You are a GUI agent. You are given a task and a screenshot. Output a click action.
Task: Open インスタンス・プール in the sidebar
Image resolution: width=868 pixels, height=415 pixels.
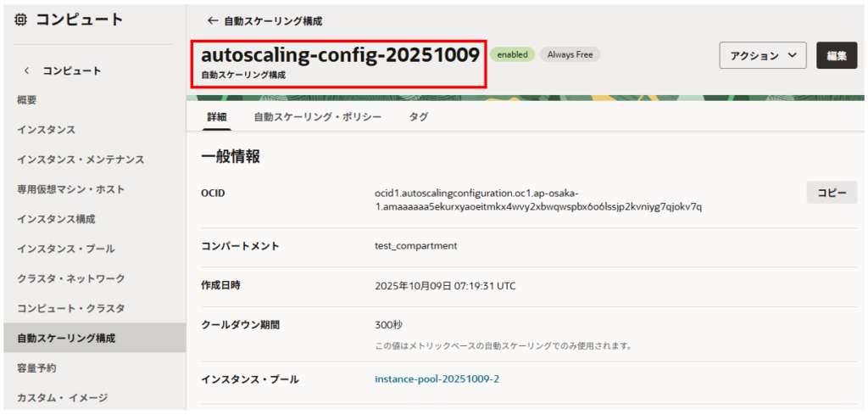pyautogui.click(x=65, y=249)
